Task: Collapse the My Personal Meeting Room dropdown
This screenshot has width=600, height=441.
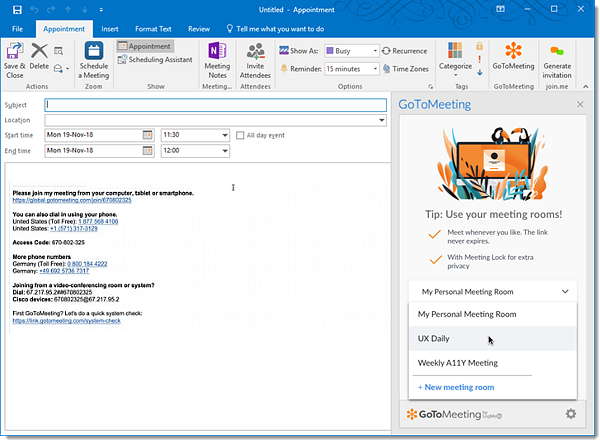Action: 565,292
